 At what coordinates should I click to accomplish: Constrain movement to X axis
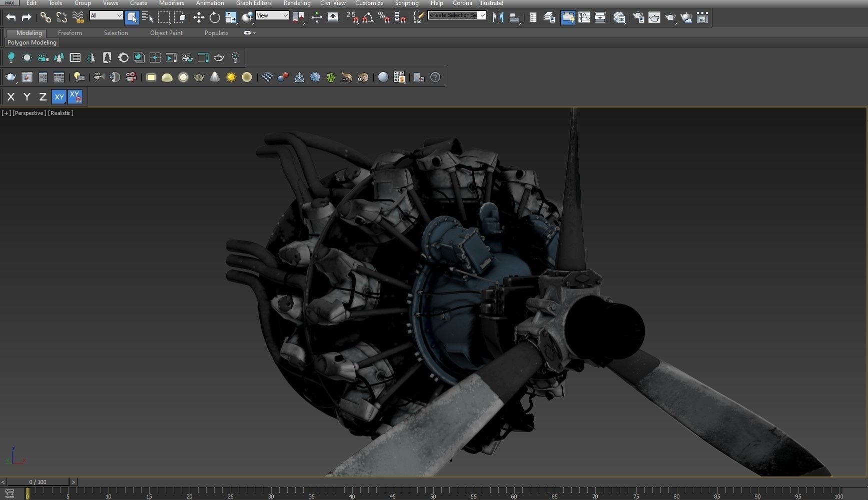coord(11,97)
